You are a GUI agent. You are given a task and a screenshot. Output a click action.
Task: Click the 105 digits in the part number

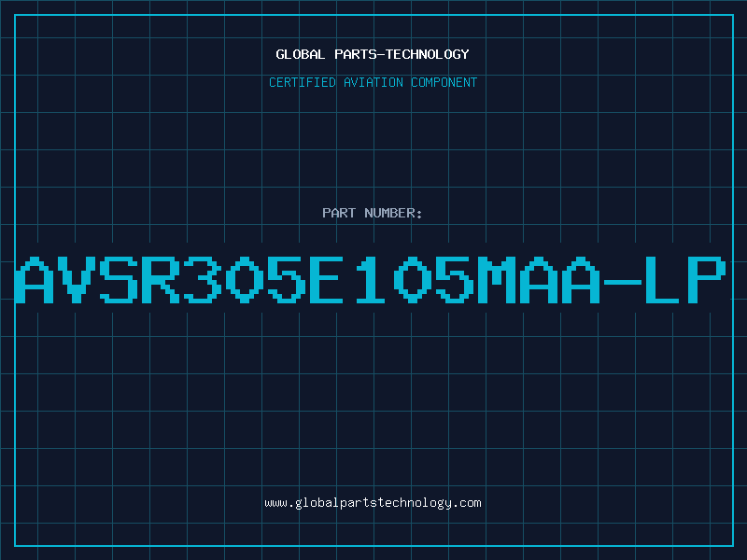415,279
